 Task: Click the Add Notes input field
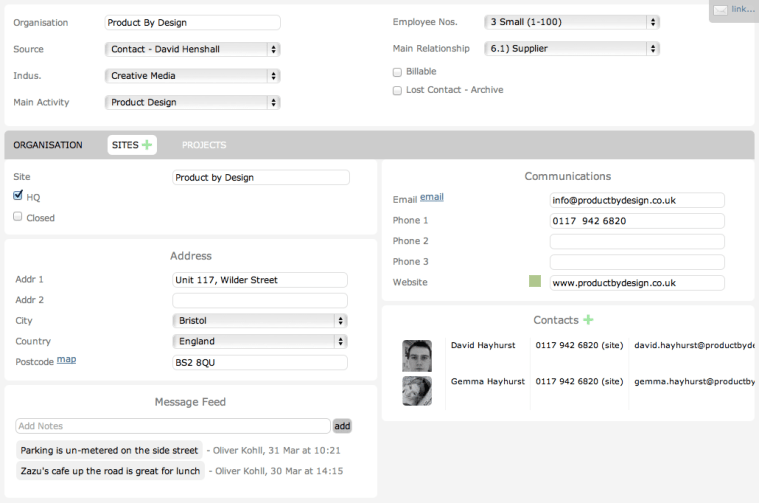(x=172, y=426)
